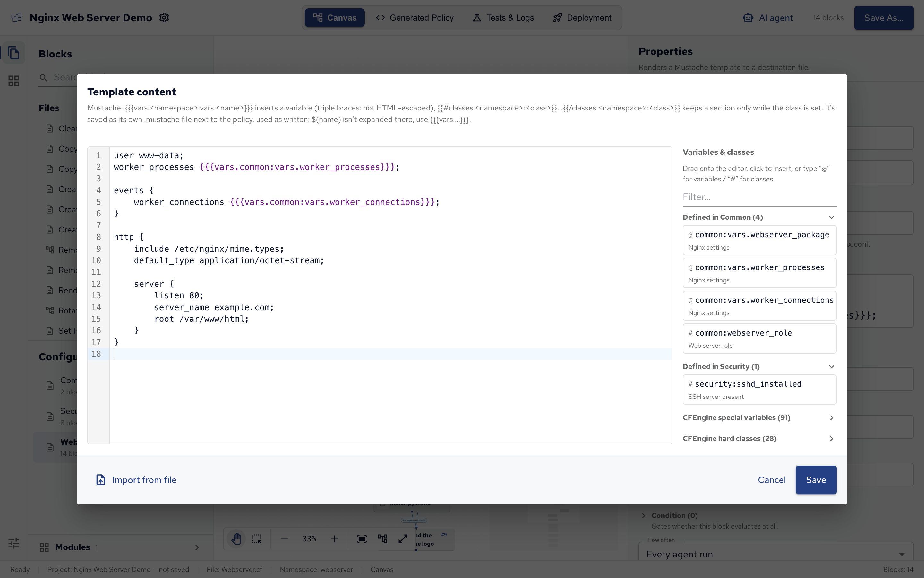Expand the Modules panel chevron
Viewport: 924px width, 578px height.
tap(197, 547)
